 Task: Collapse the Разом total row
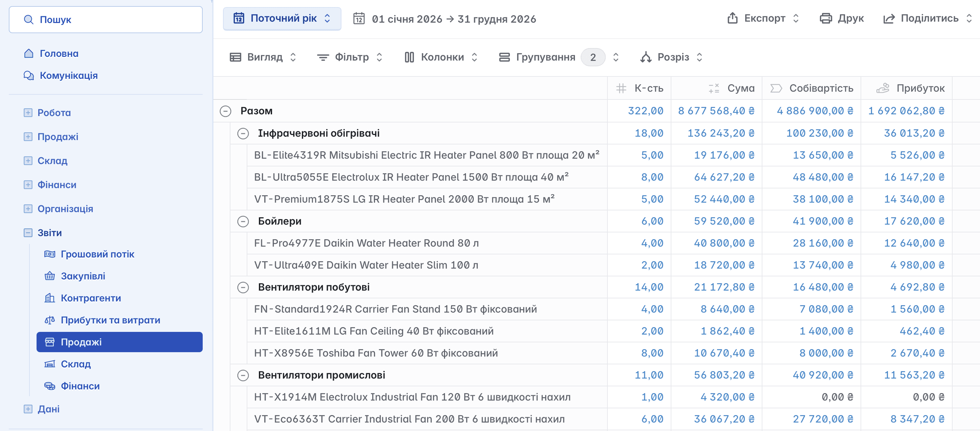coord(226,111)
